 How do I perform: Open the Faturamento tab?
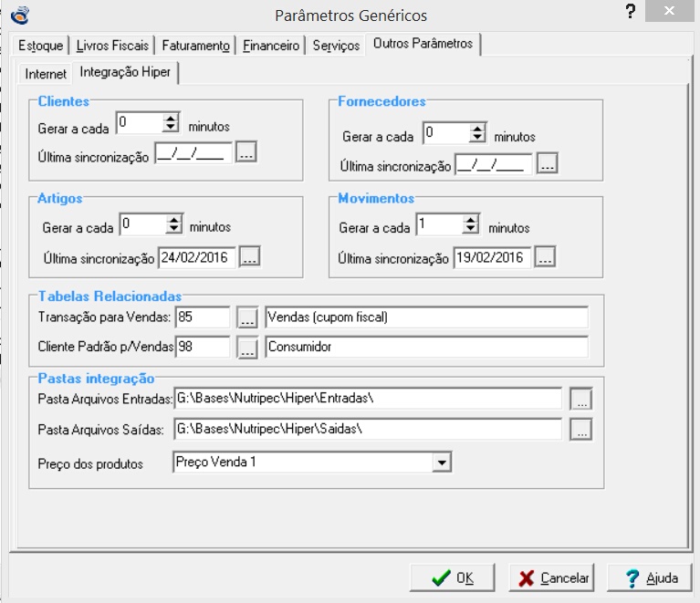(195, 46)
